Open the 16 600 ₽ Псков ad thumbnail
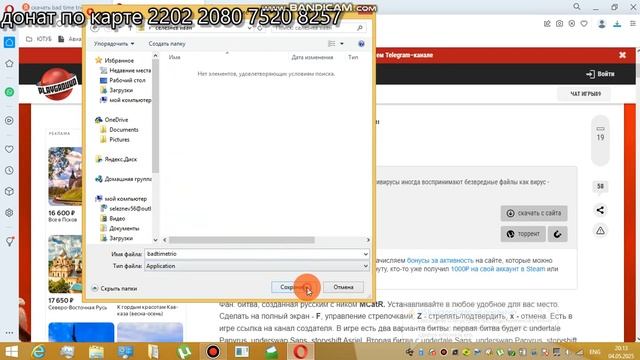The width and height of the screenshot is (640, 360). click(65, 176)
